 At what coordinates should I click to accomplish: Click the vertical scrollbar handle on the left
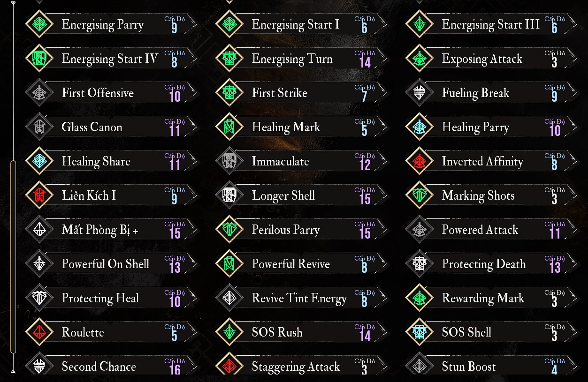pyautogui.click(x=13, y=257)
